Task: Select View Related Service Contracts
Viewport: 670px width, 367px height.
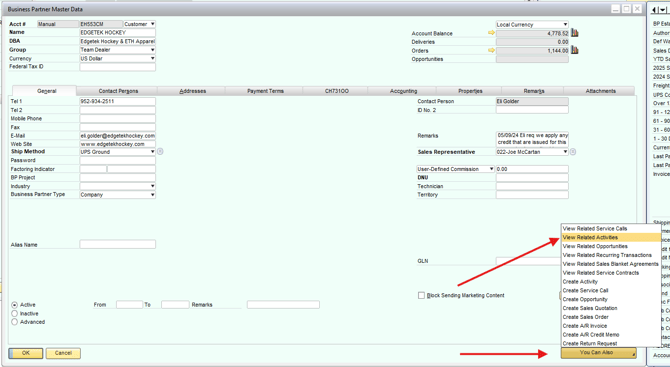Action: 611,273
